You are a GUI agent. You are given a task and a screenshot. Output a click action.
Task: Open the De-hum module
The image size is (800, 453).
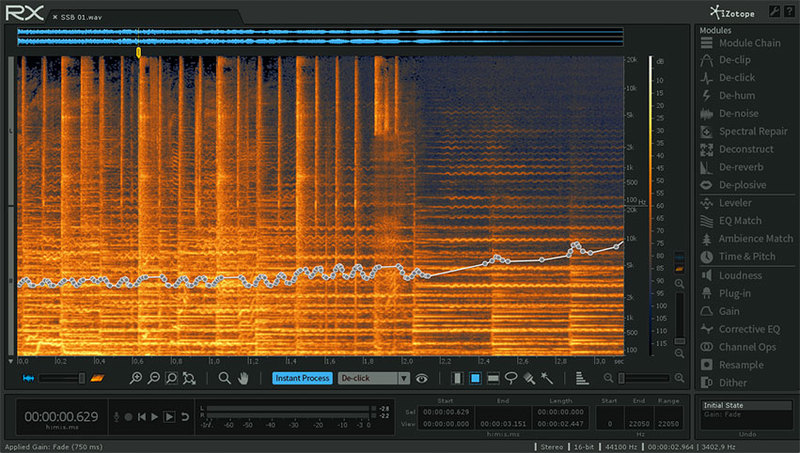[728, 96]
